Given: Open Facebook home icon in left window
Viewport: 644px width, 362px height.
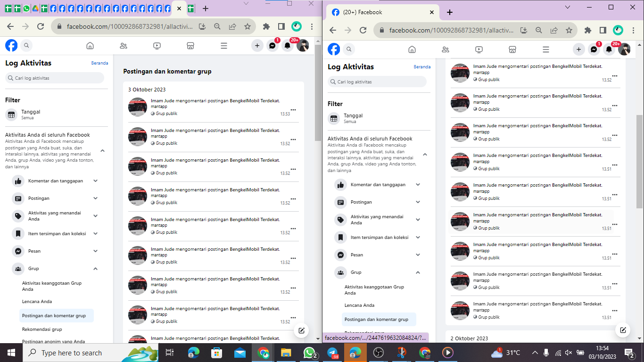Looking at the screenshot, I should click(x=90, y=46).
